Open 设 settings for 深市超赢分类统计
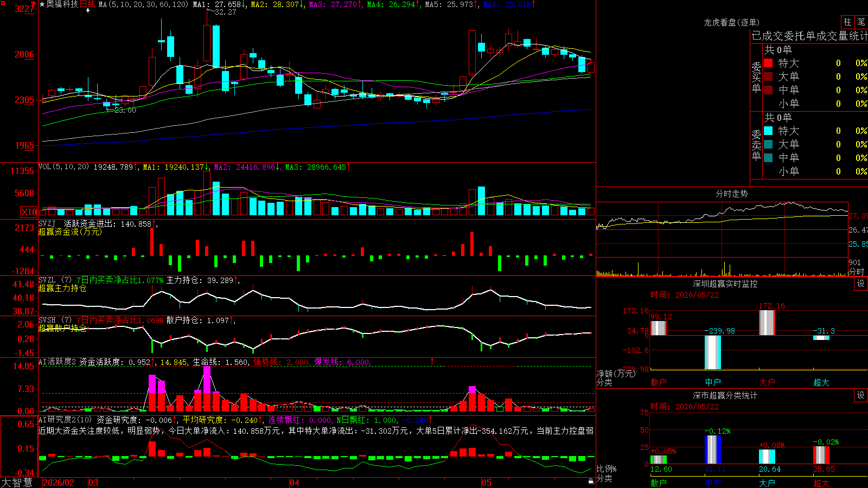The width and height of the screenshot is (868, 488). click(x=860, y=395)
